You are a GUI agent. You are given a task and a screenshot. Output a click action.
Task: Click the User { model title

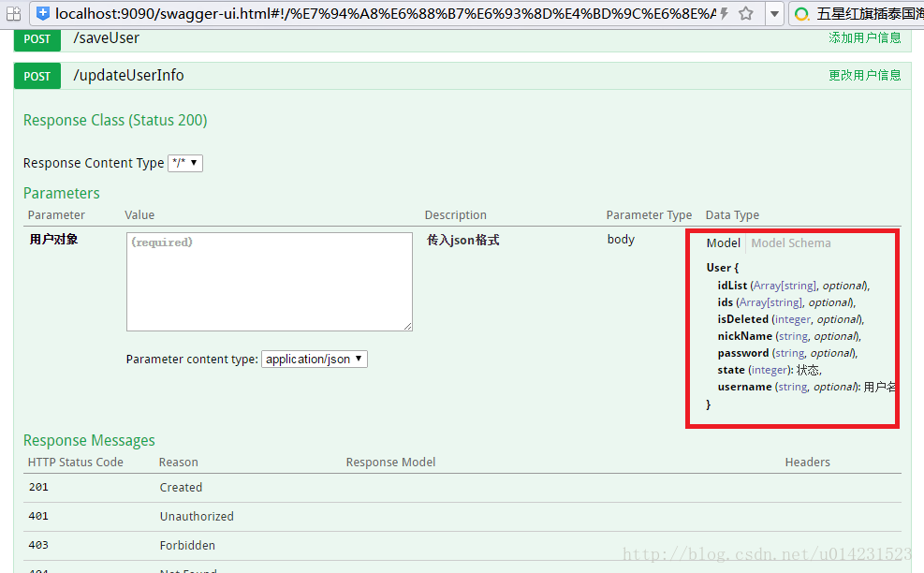pyautogui.click(x=723, y=268)
